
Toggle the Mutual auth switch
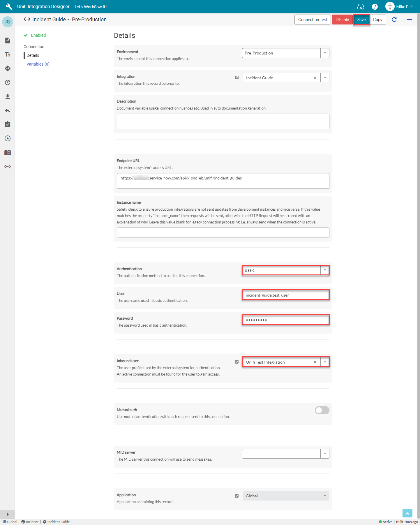[322, 410]
